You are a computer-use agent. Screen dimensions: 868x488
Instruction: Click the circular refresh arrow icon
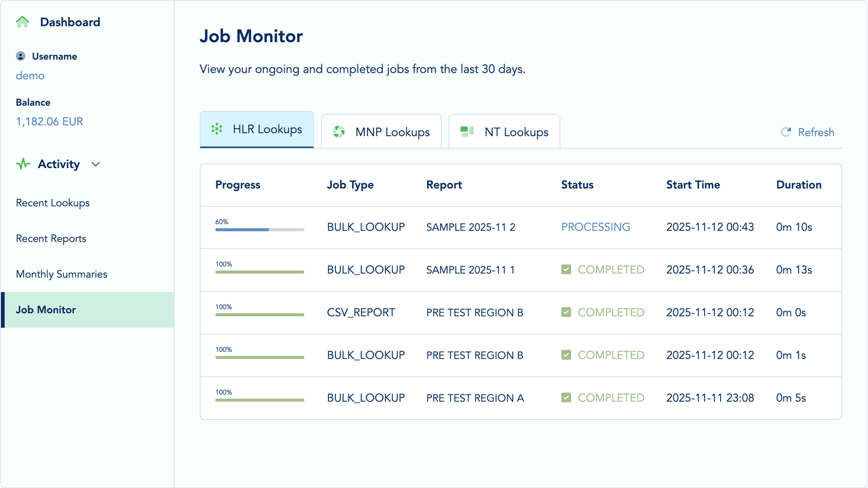pyautogui.click(x=785, y=132)
